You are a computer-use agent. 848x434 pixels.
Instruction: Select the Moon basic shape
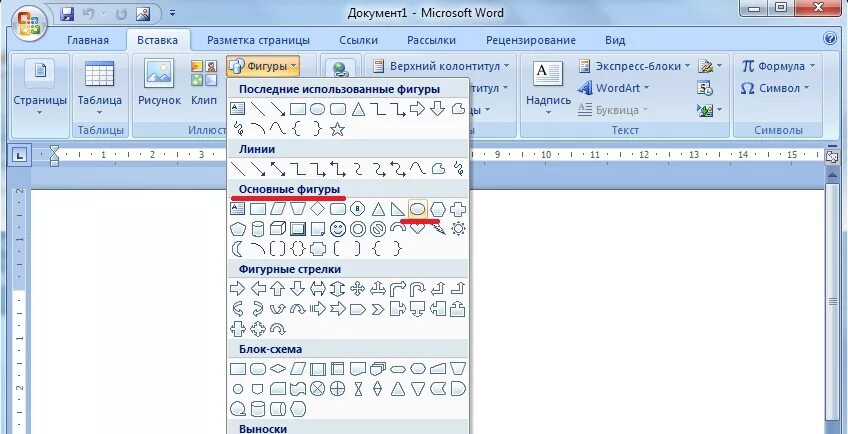(237, 249)
